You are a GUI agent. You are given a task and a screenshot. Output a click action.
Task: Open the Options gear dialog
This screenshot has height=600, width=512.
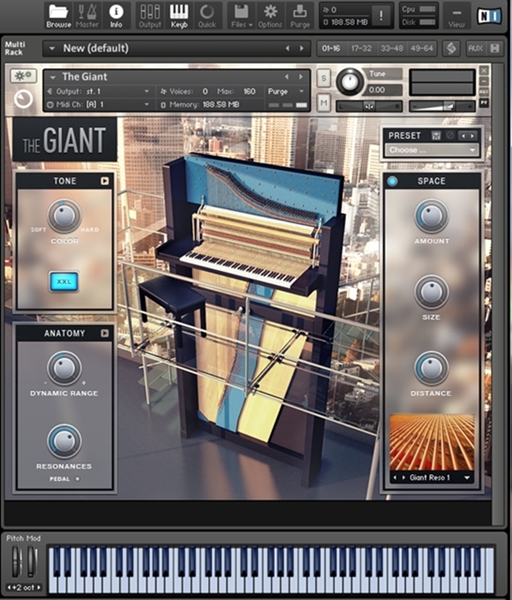(x=270, y=16)
